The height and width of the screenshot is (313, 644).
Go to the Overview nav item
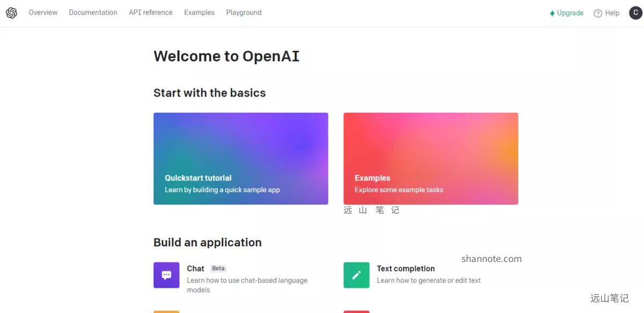(x=43, y=12)
